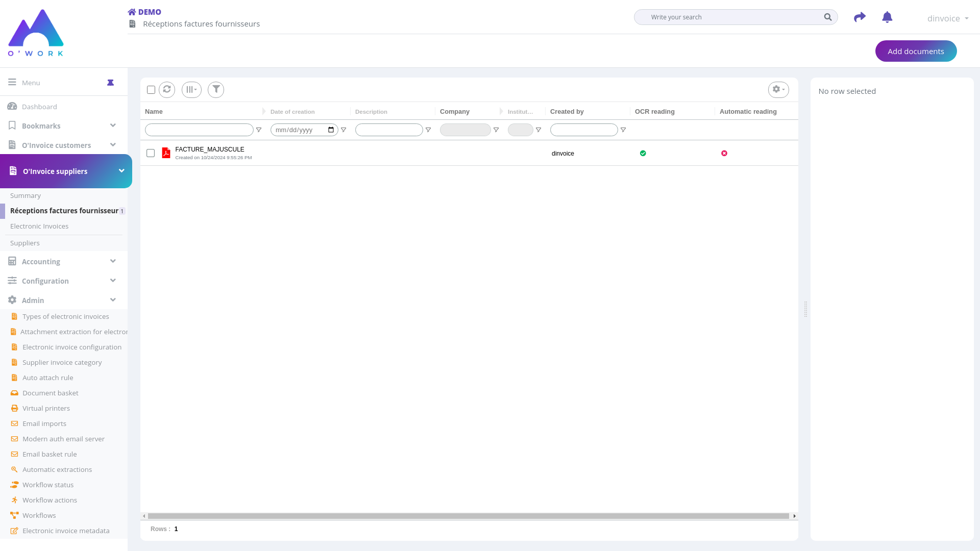
Task: Click the FACTURE_MAJUSCULE PDF icon
Action: point(166,153)
